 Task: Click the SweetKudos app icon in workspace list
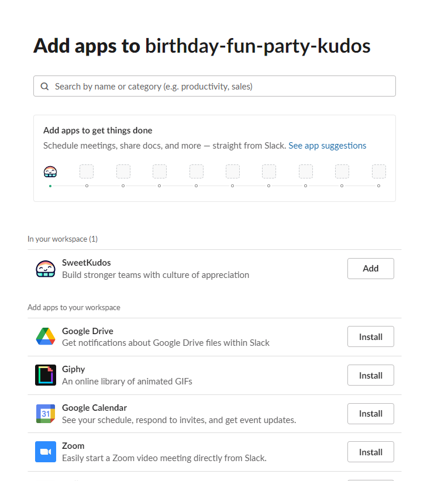[x=46, y=269]
